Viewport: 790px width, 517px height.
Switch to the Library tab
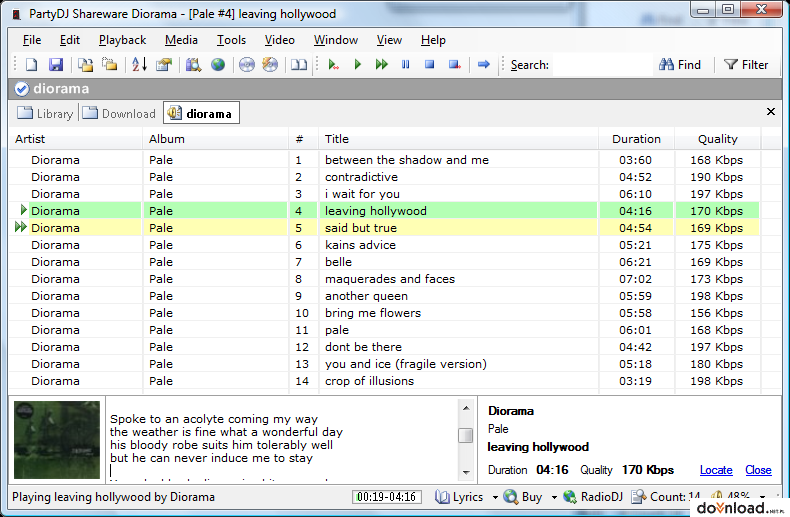[45, 113]
